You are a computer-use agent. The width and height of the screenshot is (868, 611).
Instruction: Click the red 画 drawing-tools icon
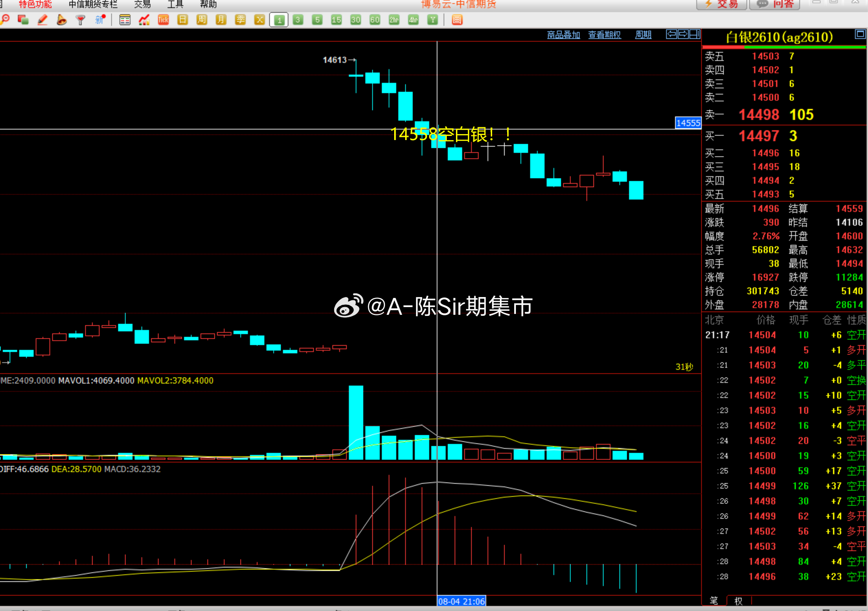click(457, 20)
